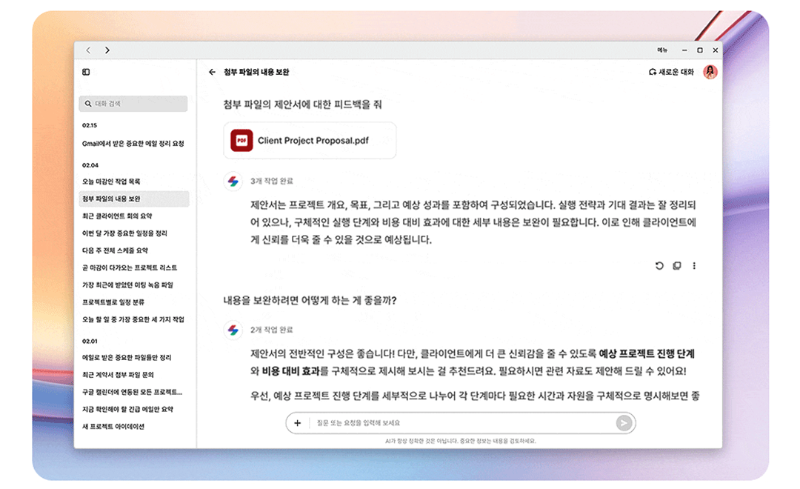Click the PDF icon of Client Project Proposal
This screenshot has width=800, height=489.
(x=241, y=140)
